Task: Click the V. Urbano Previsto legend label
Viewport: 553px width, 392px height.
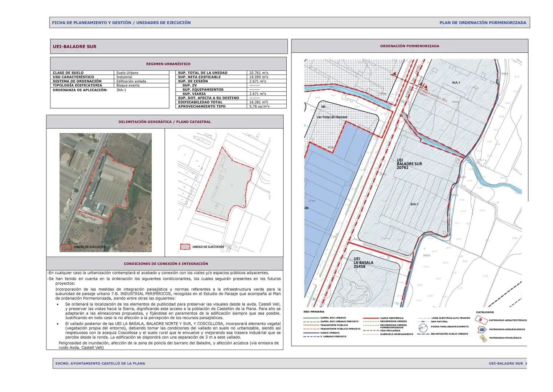Action: pos(333,336)
